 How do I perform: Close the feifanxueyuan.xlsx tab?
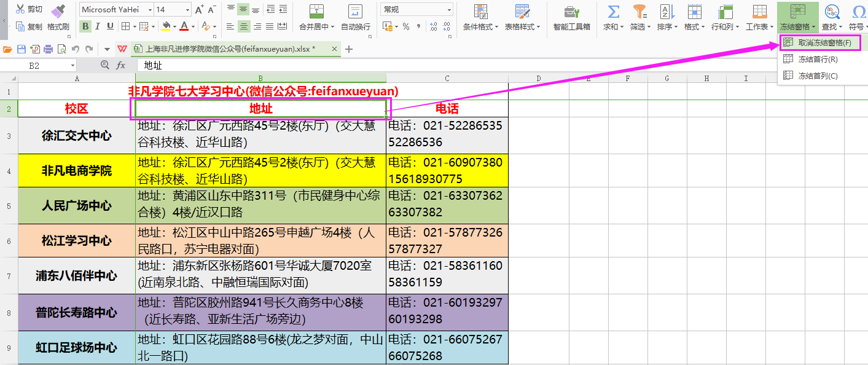pyautogui.click(x=334, y=49)
